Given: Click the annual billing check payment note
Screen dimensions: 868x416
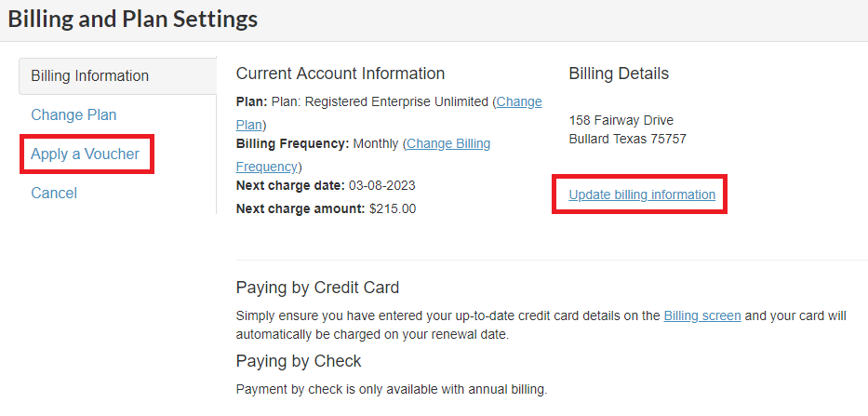Looking at the screenshot, I should (x=392, y=389).
